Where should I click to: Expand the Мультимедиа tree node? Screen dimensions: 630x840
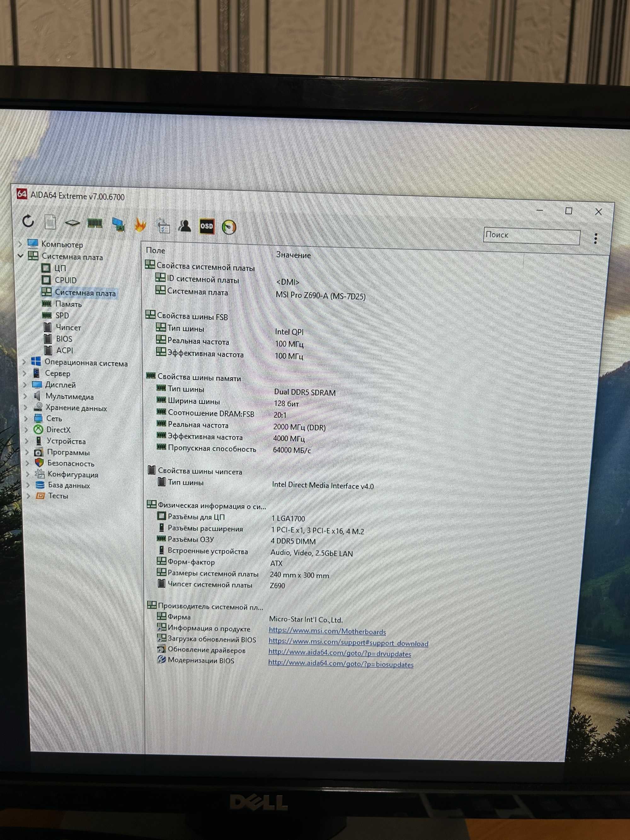(26, 396)
